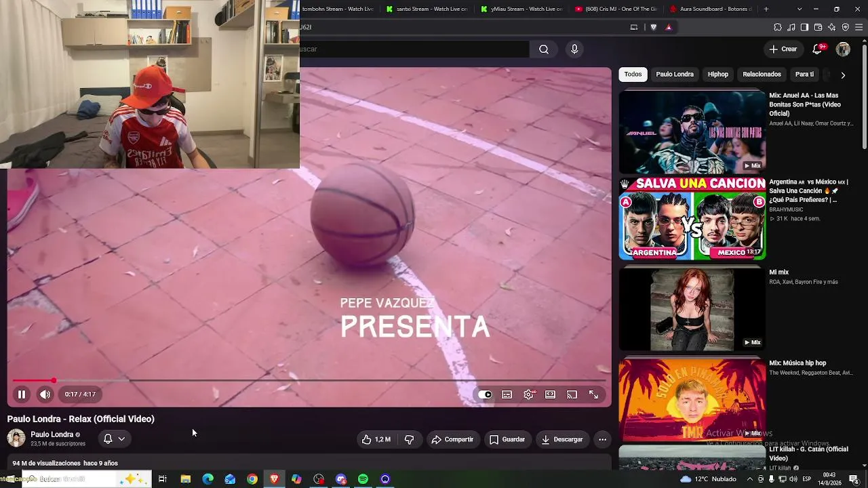This screenshot has width=868, height=488.
Task: Start voice search with the microphone
Action: [x=574, y=49]
